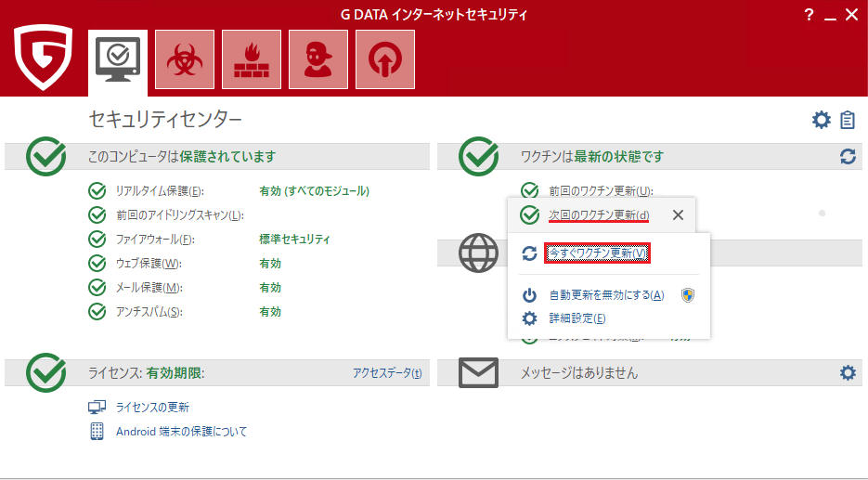
Task: Click green check beside メール保護
Action: pyautogui.click(x=97, y=287)
